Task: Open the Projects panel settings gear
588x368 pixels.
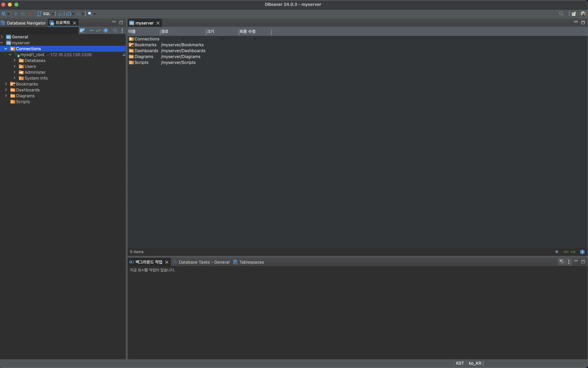Action: [106, 30]
